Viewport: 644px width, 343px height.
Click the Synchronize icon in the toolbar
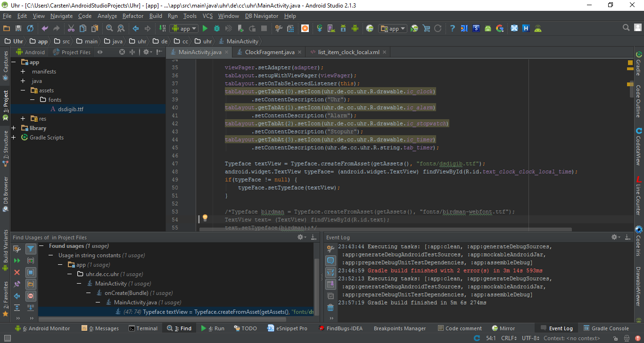(30, 29)
